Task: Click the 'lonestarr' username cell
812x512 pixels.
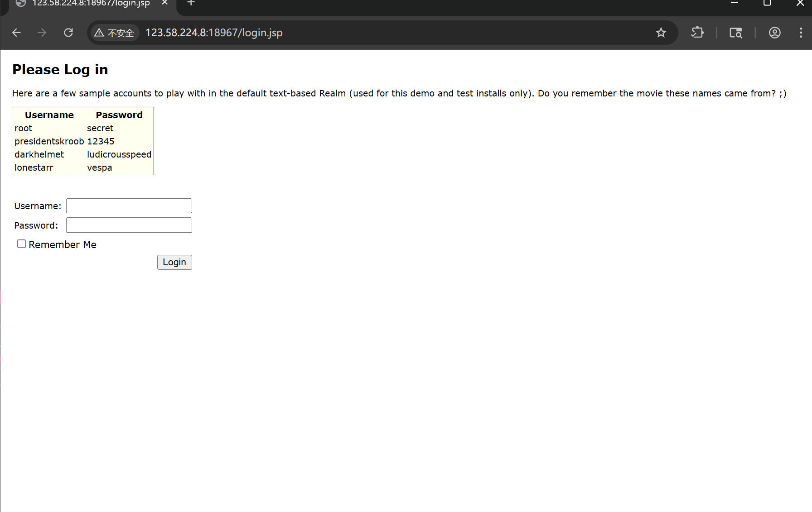Action: pos(34,167)
